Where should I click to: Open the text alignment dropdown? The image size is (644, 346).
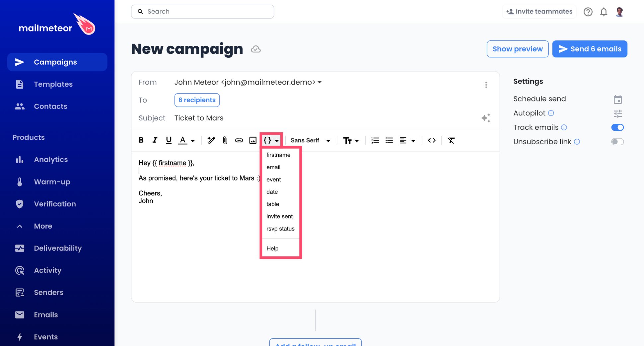[x=407, y=140]
